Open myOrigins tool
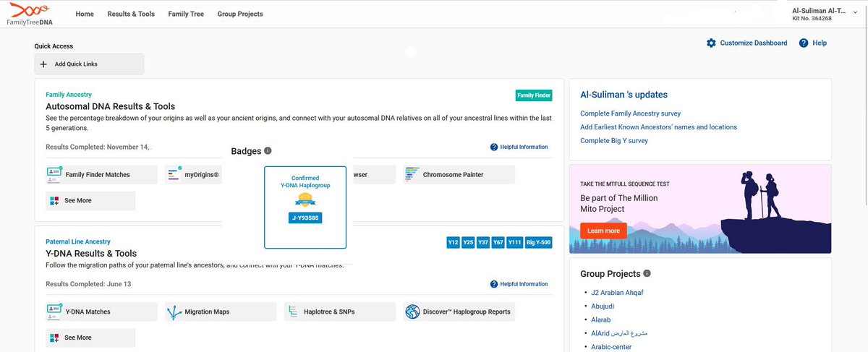This screenshot has height=352, width=868. tap(193, 174)
